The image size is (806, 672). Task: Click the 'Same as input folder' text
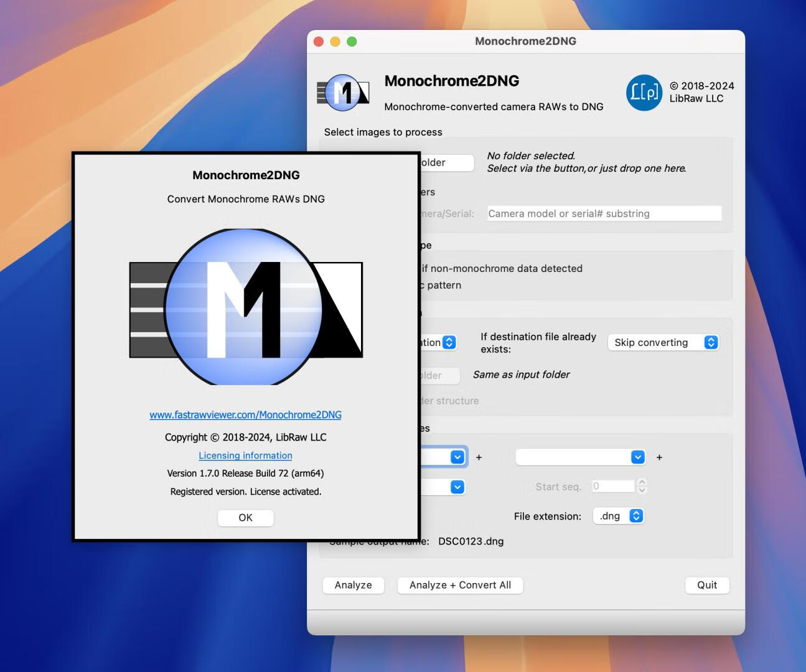pos(521,375)
